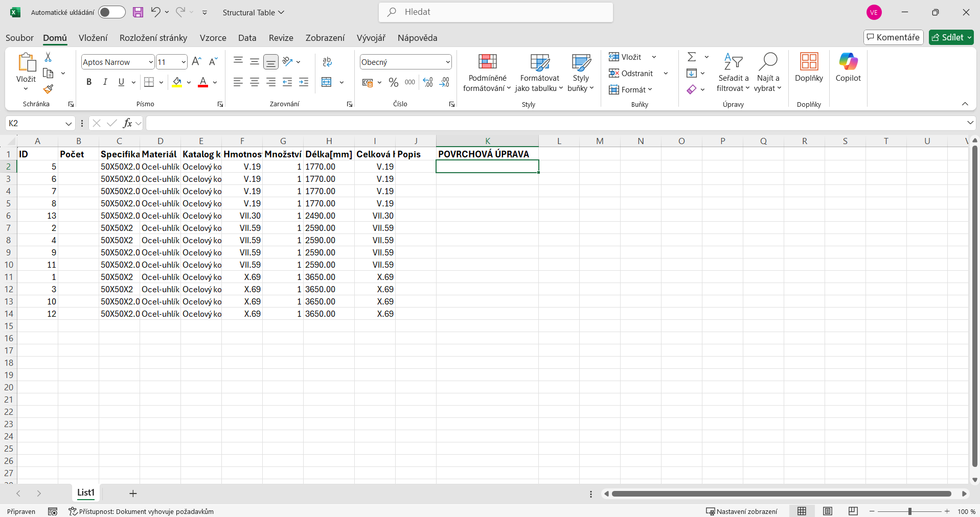The height and width of the screenshot is (517, 980).
Task: Click the Center align icon
Action: (255, 82)
